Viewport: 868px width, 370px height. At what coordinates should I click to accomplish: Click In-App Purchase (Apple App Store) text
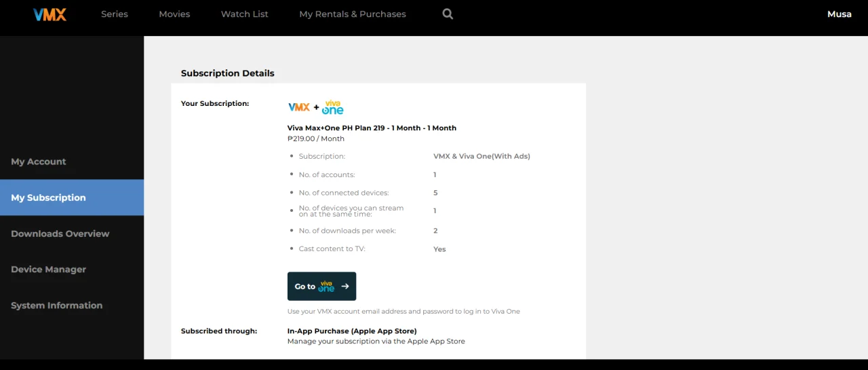click(352, 331)
